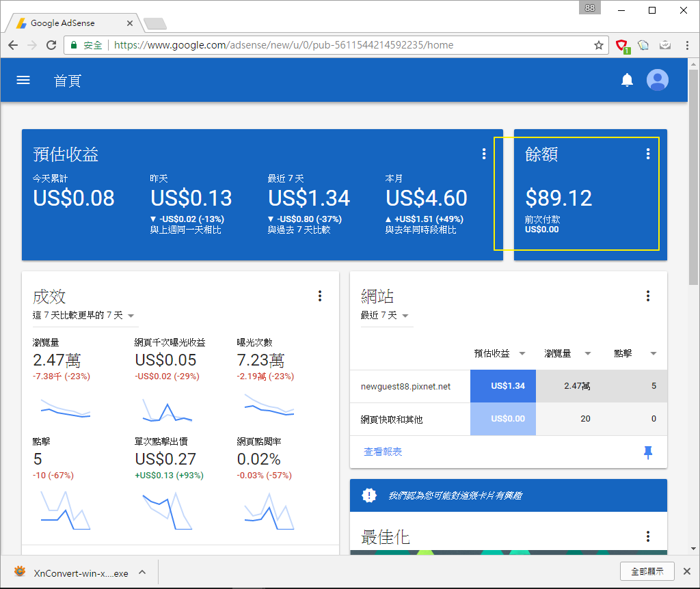
Task: Open the hamburger navigation menu
Action: tap(23, 81)
